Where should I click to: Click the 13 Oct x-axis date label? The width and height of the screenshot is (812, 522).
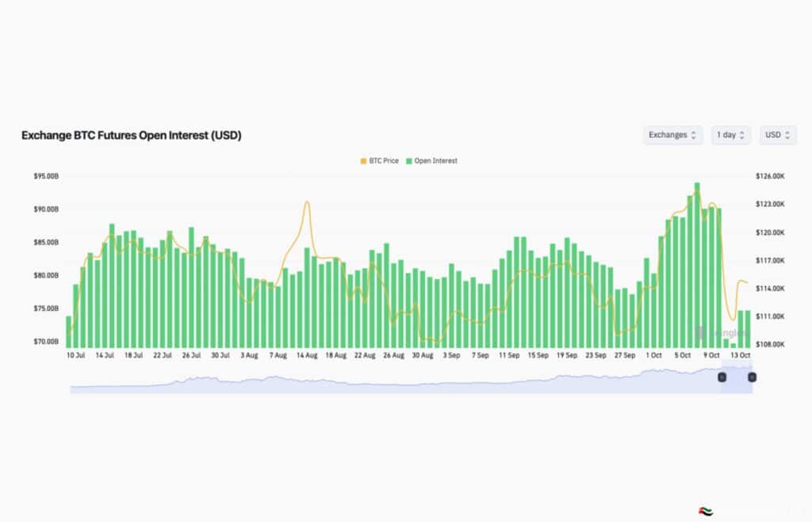click(741, 356)
